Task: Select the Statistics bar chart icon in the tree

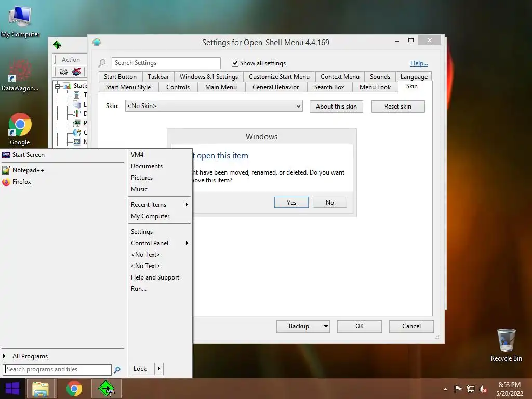Action: pyautogui.click(x=68, y=86)
